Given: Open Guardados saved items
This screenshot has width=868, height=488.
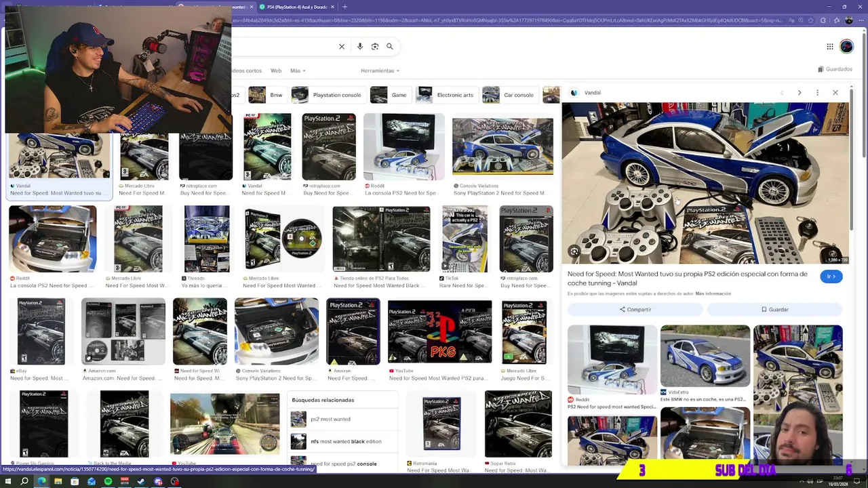Looking at the screenshot, I should (835, 69).
